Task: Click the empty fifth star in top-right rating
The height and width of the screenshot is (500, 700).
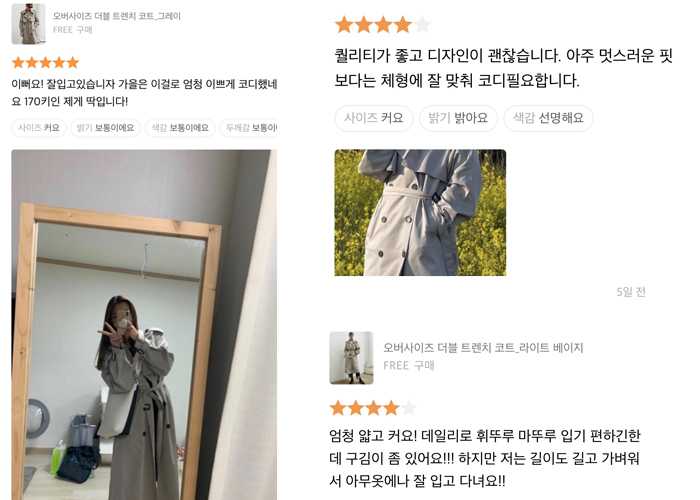Action: (x=422, y=25)
